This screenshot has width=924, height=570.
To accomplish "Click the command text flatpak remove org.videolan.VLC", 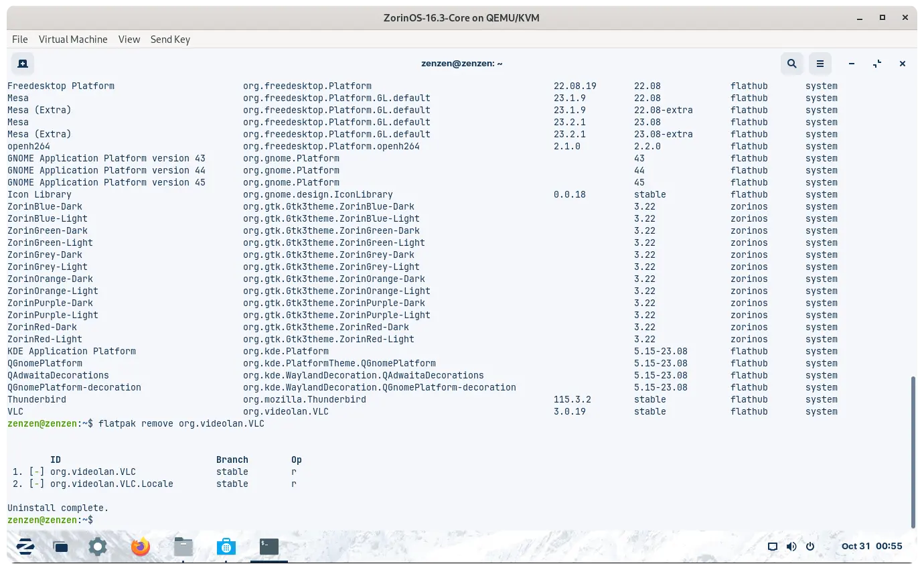I will (181, 424).
